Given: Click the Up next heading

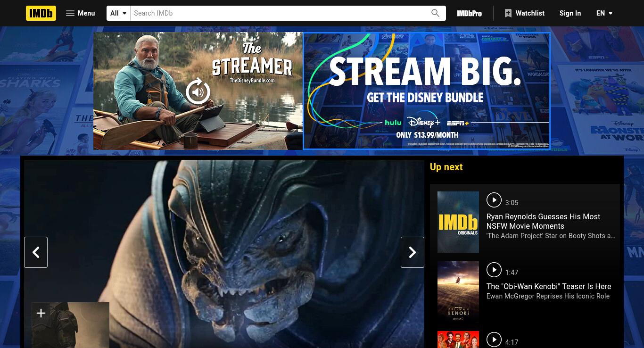Looking at the screenshot, I should [446, 167].
